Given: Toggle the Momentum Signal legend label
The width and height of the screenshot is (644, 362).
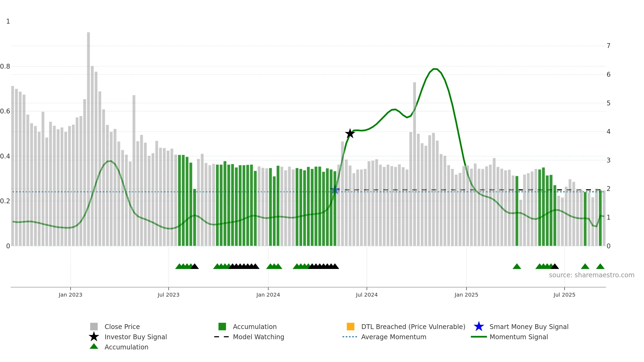Looking at the screenshot, I should click(x=519, y=337).
